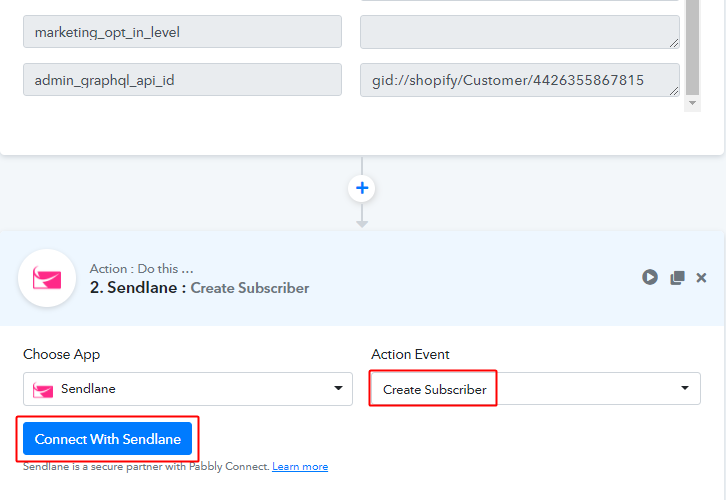Duplicate the Sendlane action step
The height and width of the screenshot is (500, 726).
point(677,278)
